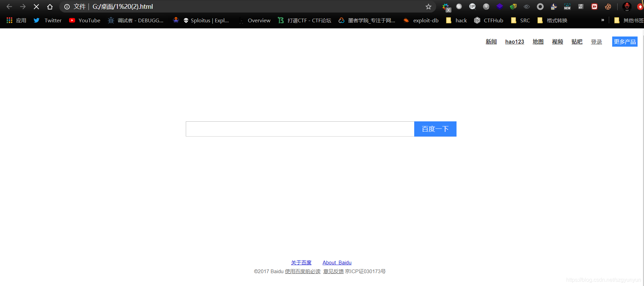Open the cookie editor extension
644x286 pixels.
point(608,6)
